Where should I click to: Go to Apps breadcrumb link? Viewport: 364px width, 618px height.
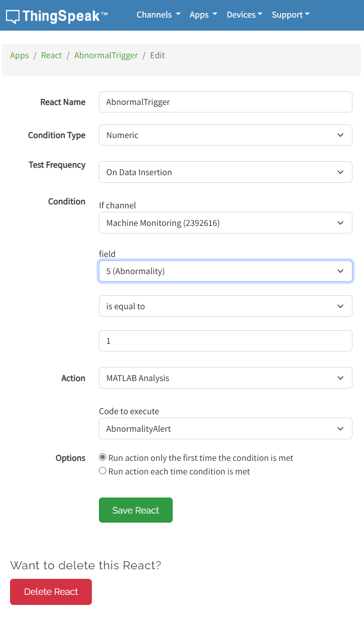click(x=20, y=55)
